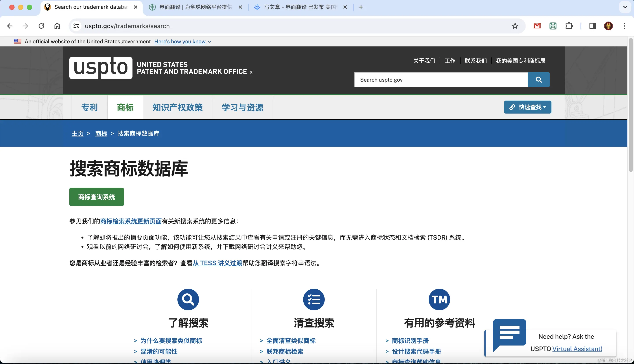The width and height of the screenshot is (634, 364).
Task: Open the Chrome tab search chevron
Action: (625, 7)
